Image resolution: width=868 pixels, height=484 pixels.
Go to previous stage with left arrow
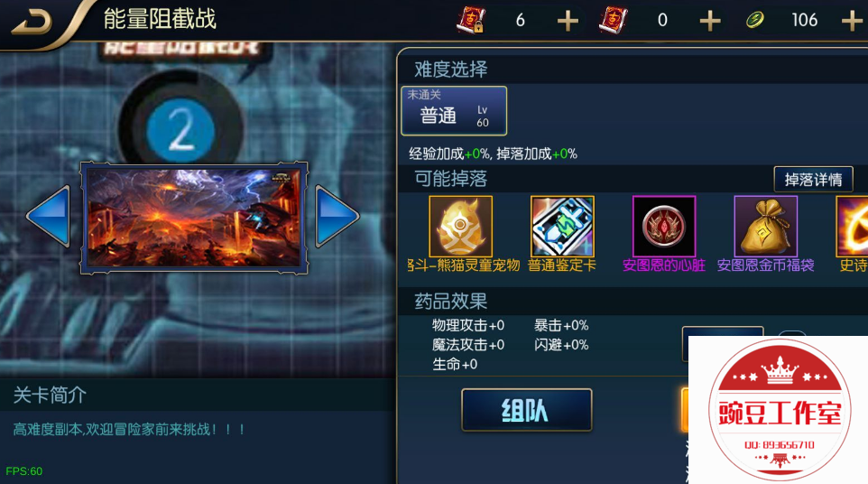tap(49, 216)
